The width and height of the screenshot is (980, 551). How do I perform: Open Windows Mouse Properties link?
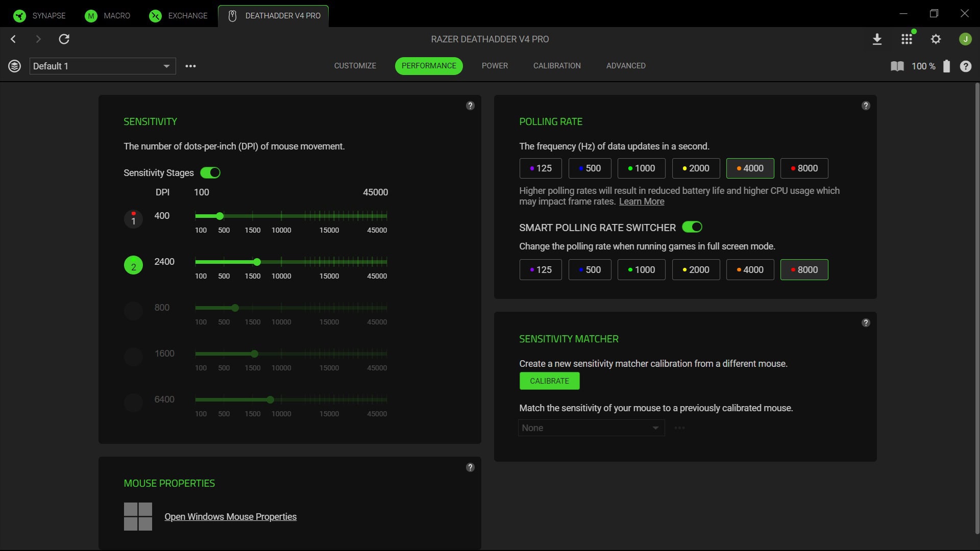click(x=230, y=517)
